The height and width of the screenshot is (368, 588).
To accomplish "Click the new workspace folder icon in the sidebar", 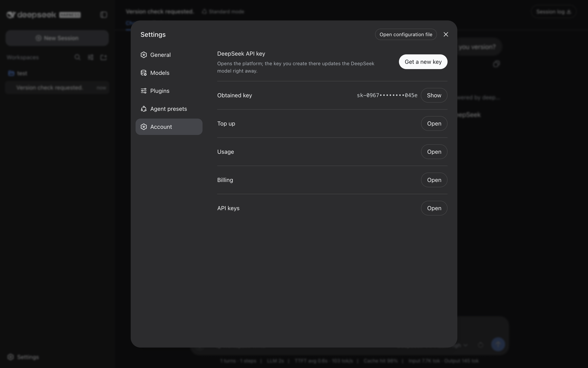I will tap(104, 57).
